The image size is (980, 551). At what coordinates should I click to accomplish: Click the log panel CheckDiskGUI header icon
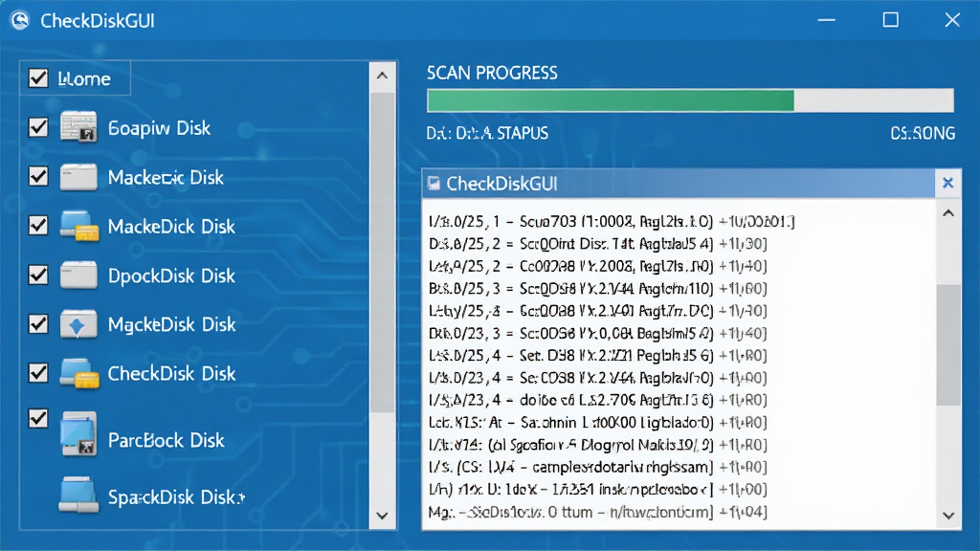pos(434,183)
